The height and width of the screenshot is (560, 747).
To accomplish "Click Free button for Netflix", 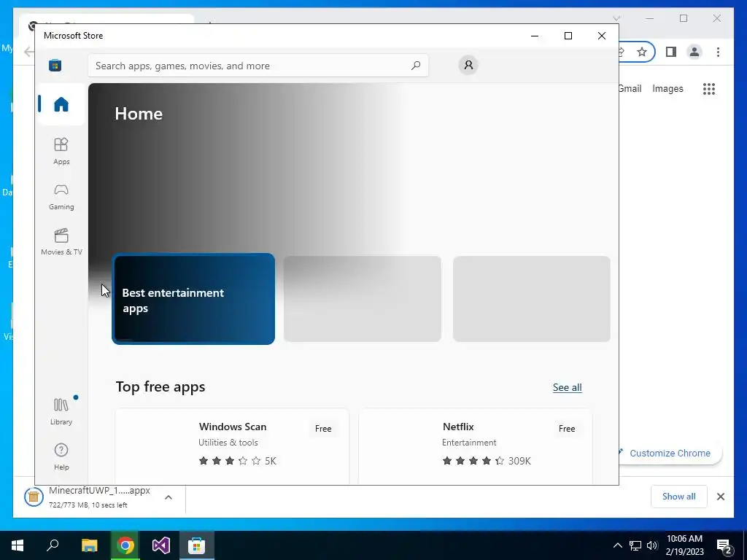I will [x=567, y=429].
